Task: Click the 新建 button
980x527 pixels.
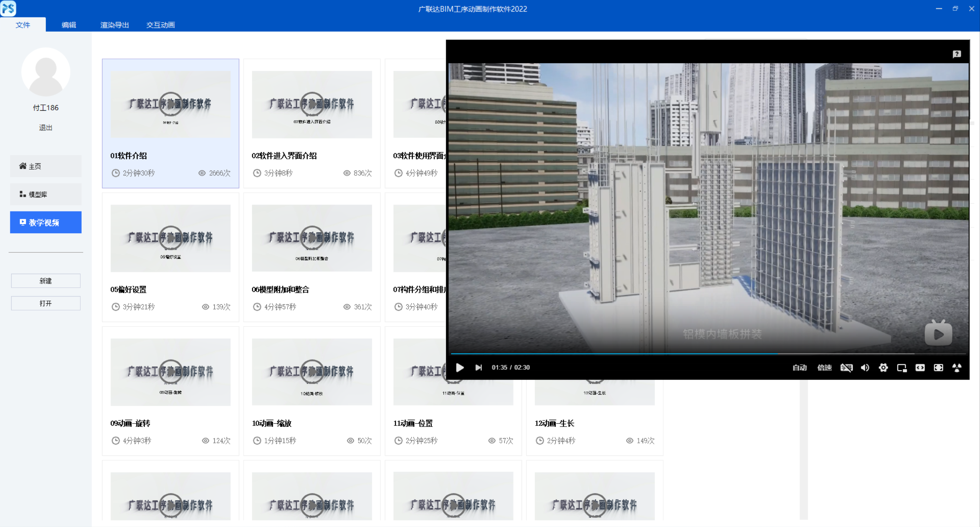Action: [46, 281]
